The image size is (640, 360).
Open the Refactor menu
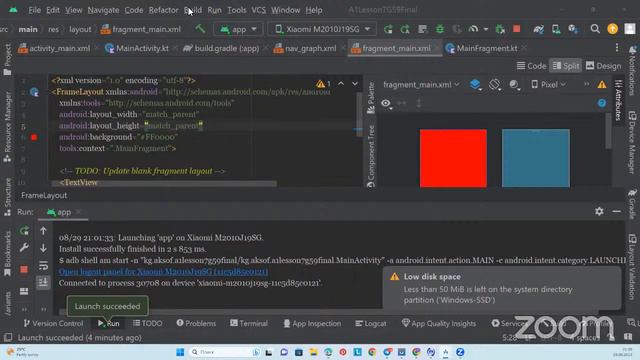163,10
